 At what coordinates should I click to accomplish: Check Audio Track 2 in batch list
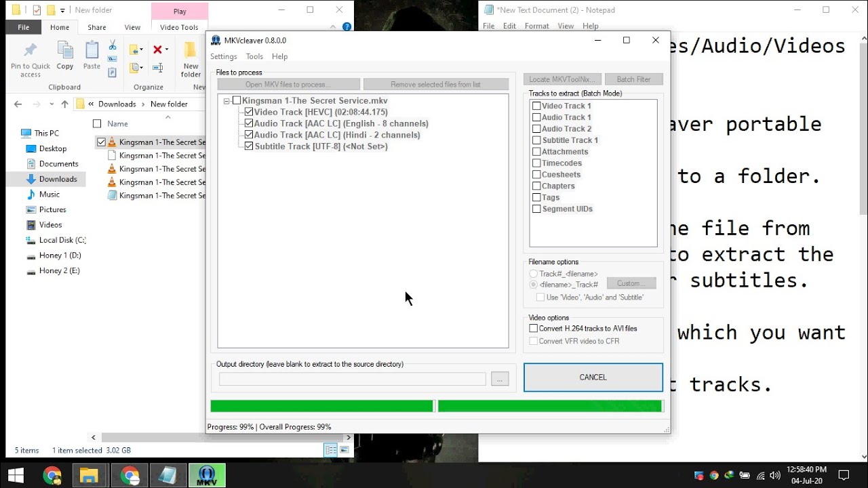click(537, 129)
